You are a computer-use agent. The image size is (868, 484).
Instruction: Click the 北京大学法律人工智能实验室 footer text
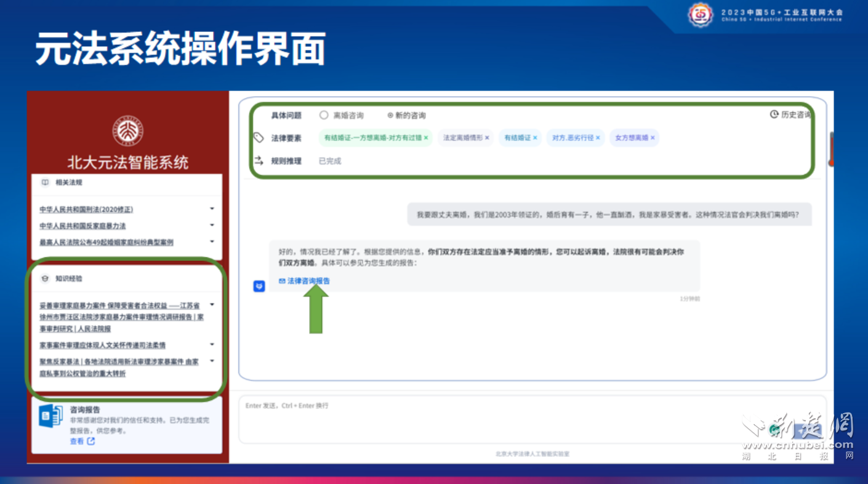pos(532,454)
